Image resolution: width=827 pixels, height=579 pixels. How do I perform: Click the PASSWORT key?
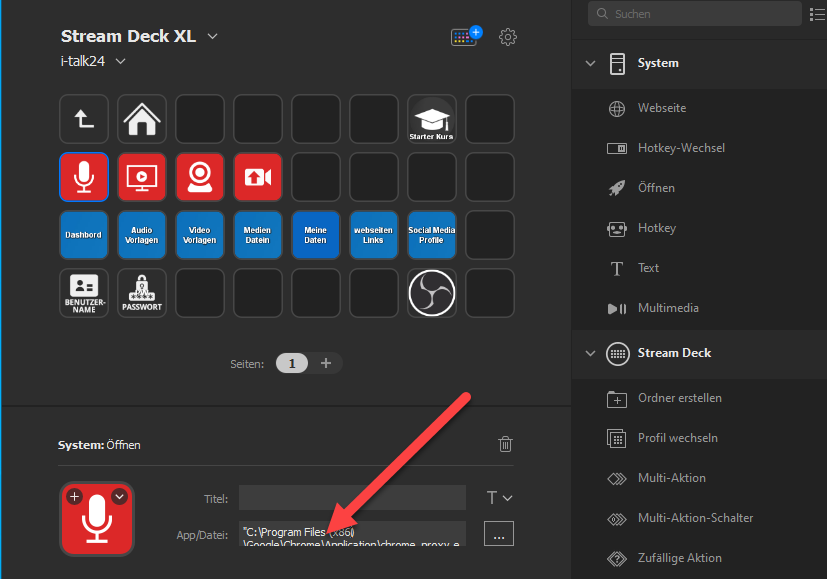tap(142, 293)
